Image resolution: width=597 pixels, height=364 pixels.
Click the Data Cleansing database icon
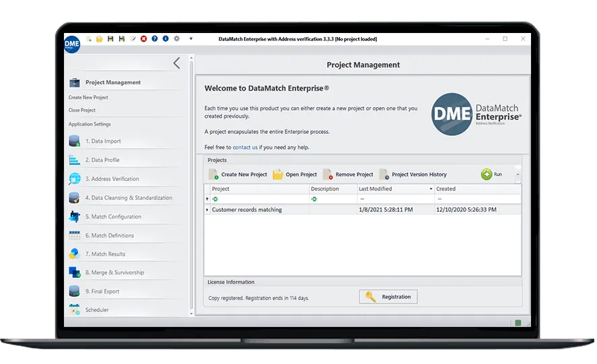(75, 198)
